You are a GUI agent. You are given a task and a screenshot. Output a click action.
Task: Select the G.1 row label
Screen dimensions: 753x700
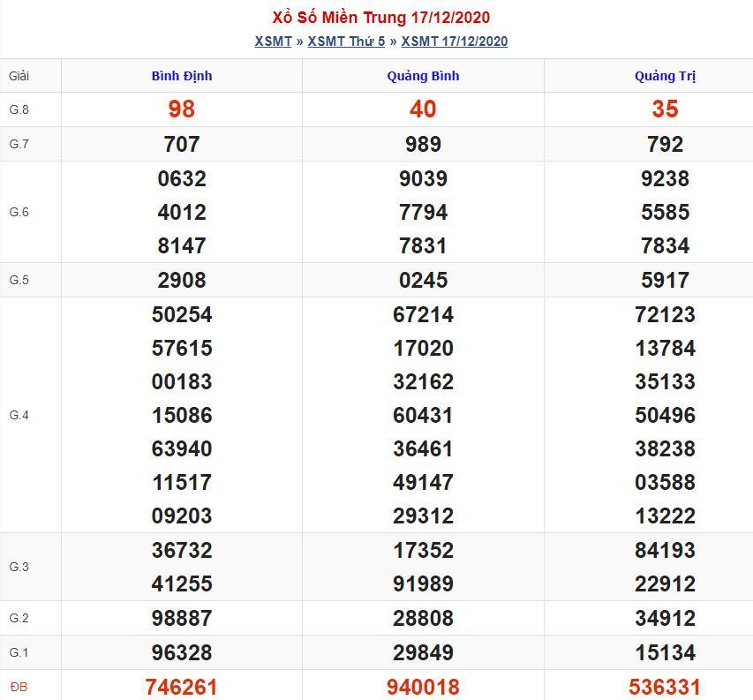pos(19,652)
